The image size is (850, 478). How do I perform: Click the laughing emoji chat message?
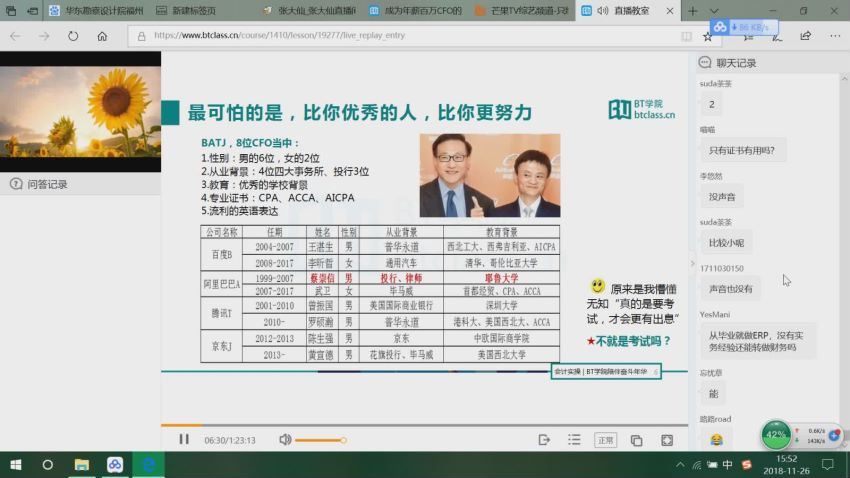(716, 439)
